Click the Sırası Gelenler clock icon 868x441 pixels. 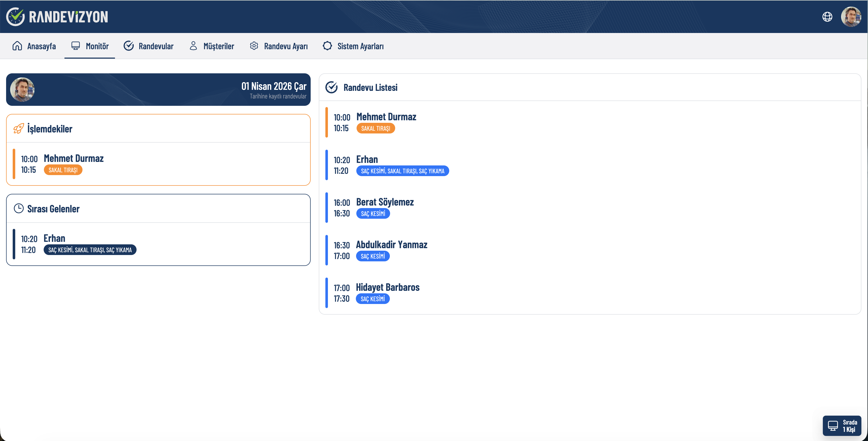tap(19, 209)
